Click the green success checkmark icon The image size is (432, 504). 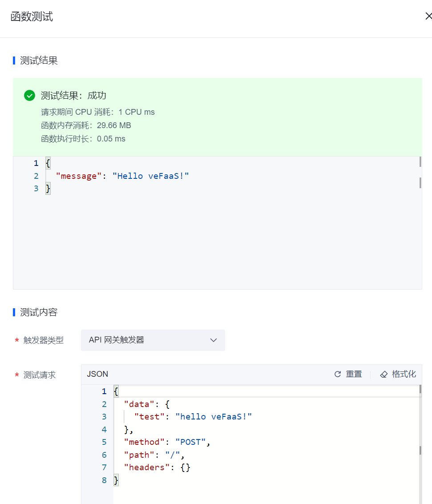click(29, 96)
